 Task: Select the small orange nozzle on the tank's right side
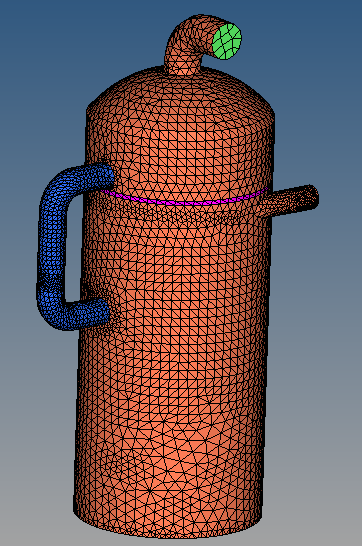coord(291,201)
